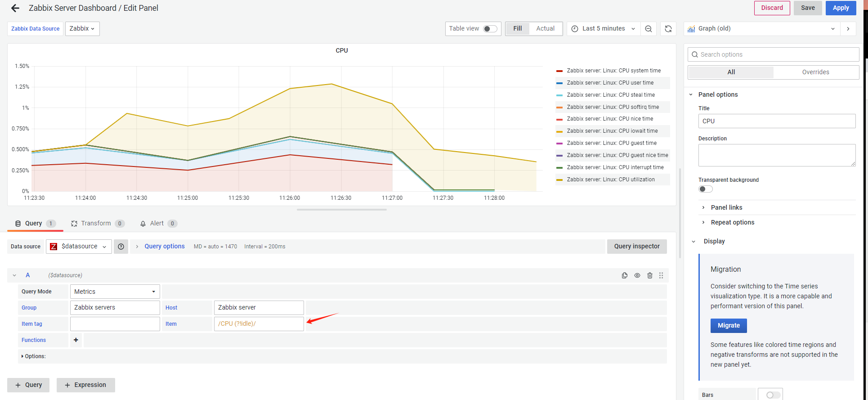This screenshot has height=400, width=868.
Task: Open the Last 5 minutes time picker
Action: (604, 29)
